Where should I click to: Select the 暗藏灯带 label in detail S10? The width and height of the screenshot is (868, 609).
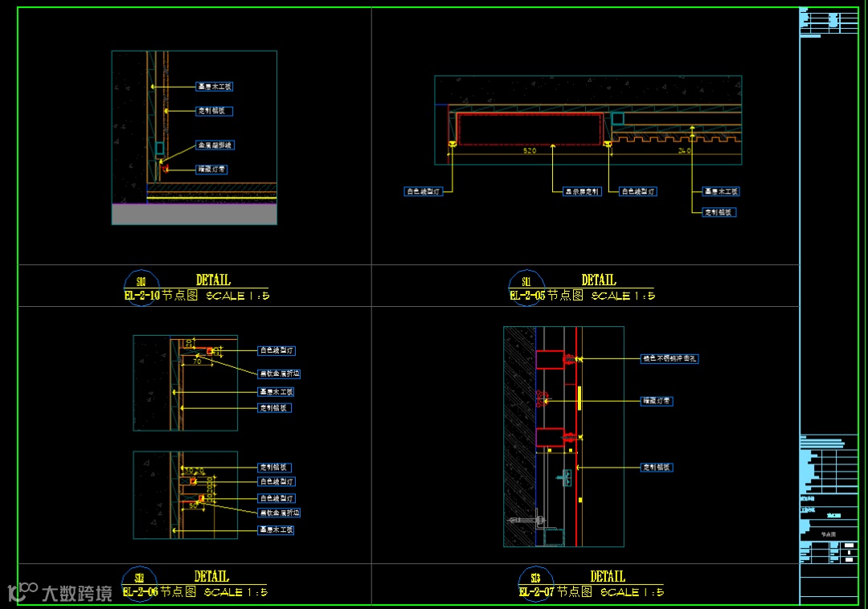[211, 170]
